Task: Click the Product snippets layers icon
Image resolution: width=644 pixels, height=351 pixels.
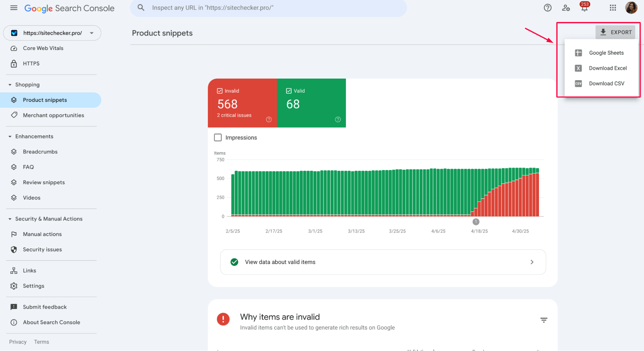Action: [x=14, y=100]
